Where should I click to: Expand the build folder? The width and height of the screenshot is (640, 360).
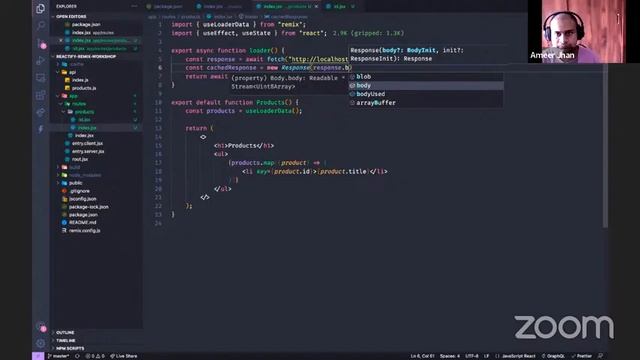coord(74,167)
